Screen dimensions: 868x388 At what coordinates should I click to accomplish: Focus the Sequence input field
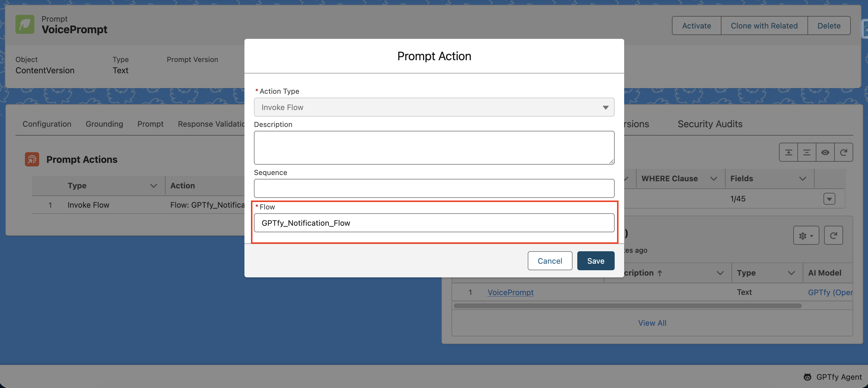434,188
